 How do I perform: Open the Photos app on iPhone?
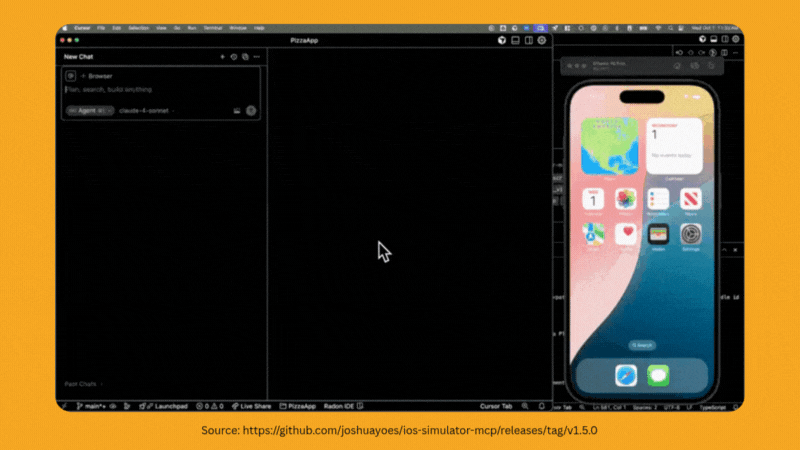[626, 199]
